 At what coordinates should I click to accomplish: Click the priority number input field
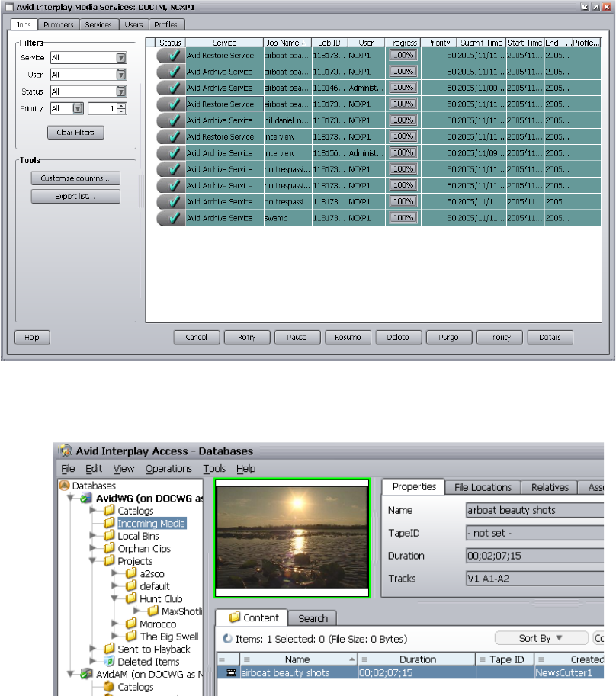click(x=102, y=108)
